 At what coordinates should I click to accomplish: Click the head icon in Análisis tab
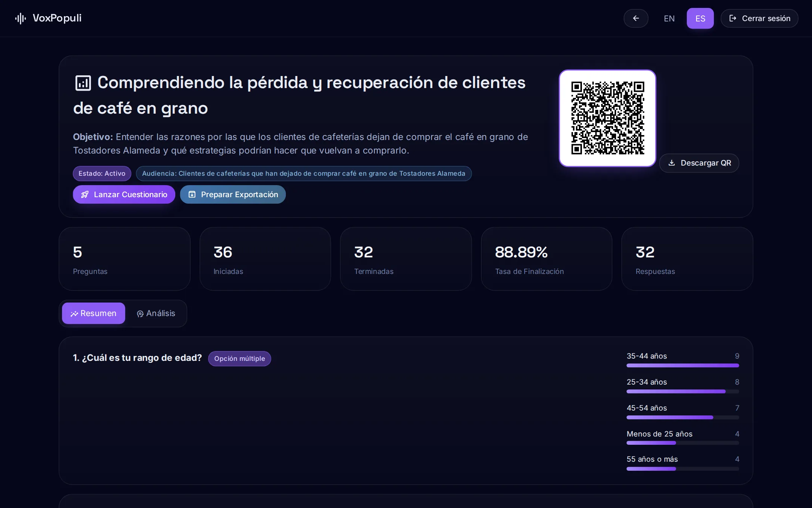coord(140,314)
